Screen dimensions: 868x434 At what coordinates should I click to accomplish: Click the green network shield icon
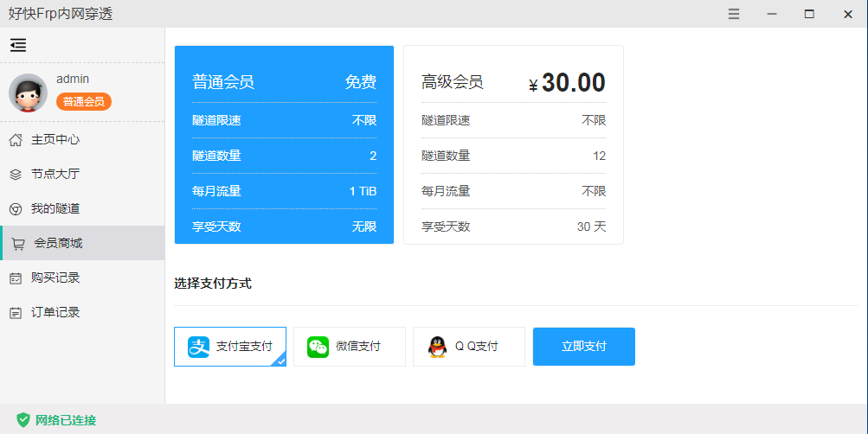(x=23, y=419)
